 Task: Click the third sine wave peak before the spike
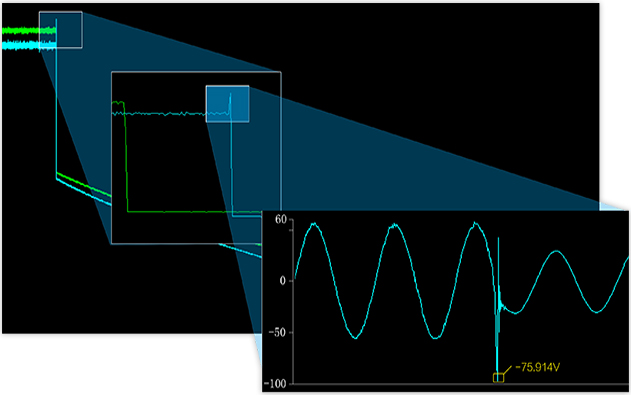475,224
